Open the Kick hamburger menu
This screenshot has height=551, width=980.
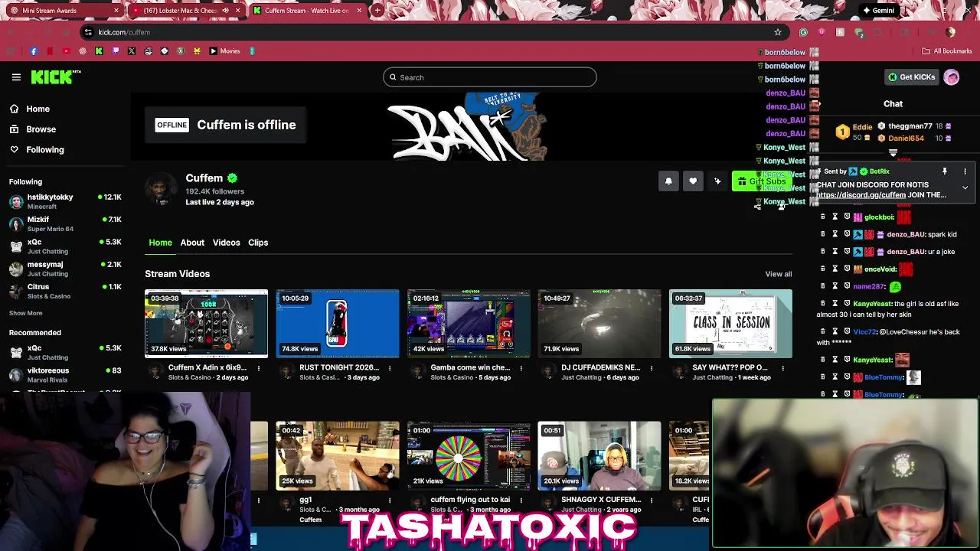coord(16,77)
